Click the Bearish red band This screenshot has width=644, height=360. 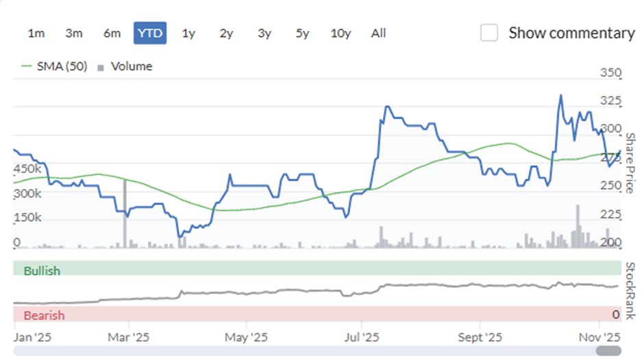tap(317, 313)
